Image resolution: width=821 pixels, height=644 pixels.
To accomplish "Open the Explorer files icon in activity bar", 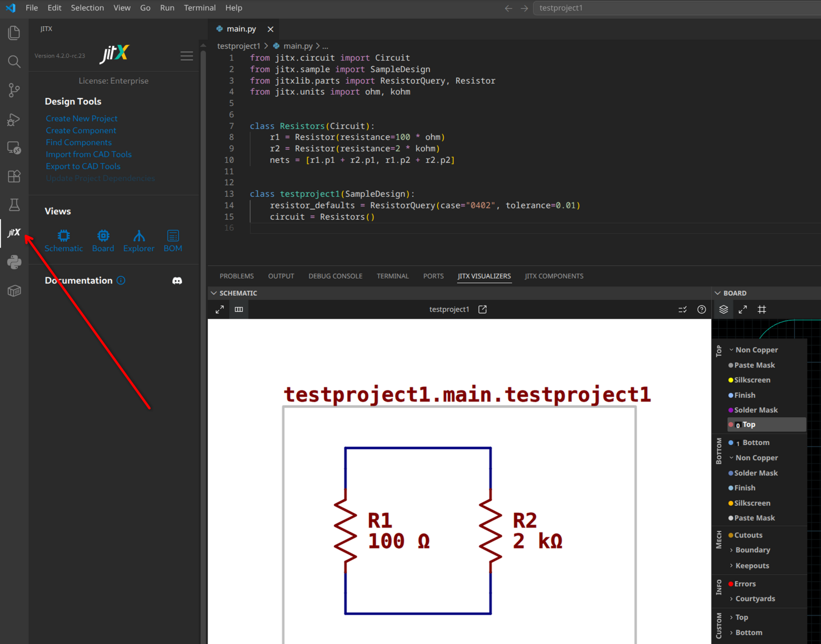I will click(14, 32).
